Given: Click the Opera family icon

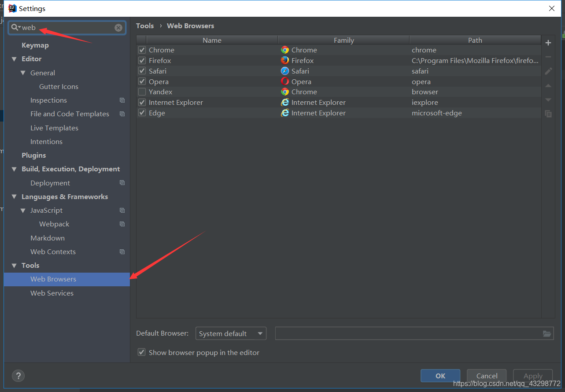Looking at the screenshot, I should [x=285, y=81].
